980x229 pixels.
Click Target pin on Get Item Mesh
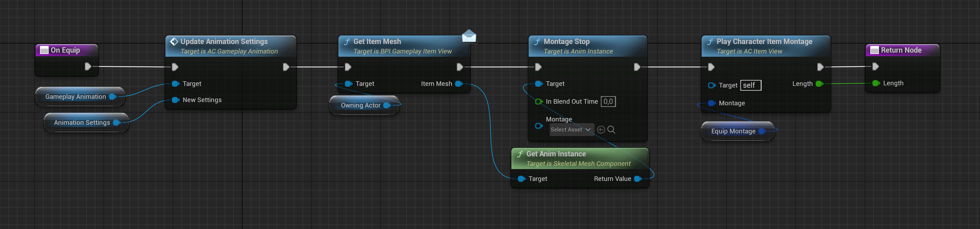point(348,84)
